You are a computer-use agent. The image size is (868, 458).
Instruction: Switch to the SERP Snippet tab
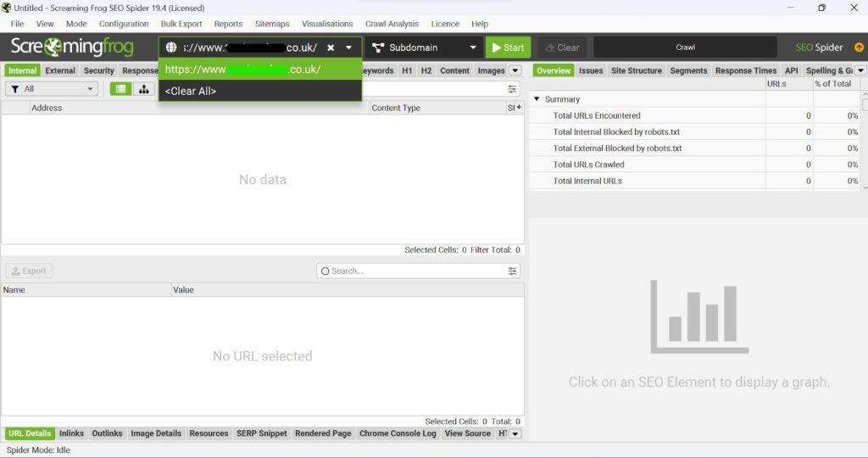[x=262, y=433]
